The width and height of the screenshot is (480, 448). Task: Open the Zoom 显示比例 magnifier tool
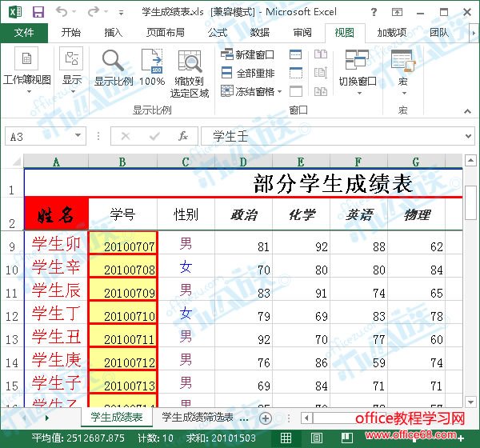click(x=114, y=68)
